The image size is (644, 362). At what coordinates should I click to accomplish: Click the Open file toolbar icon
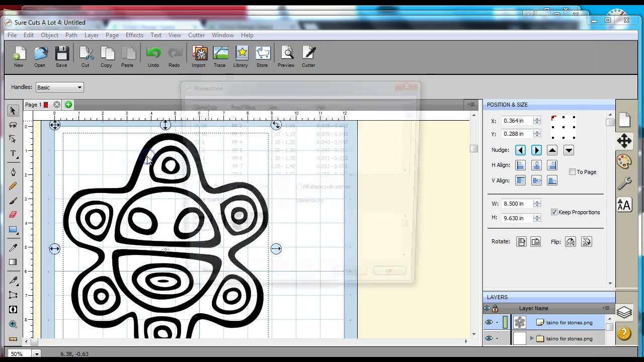40,56
